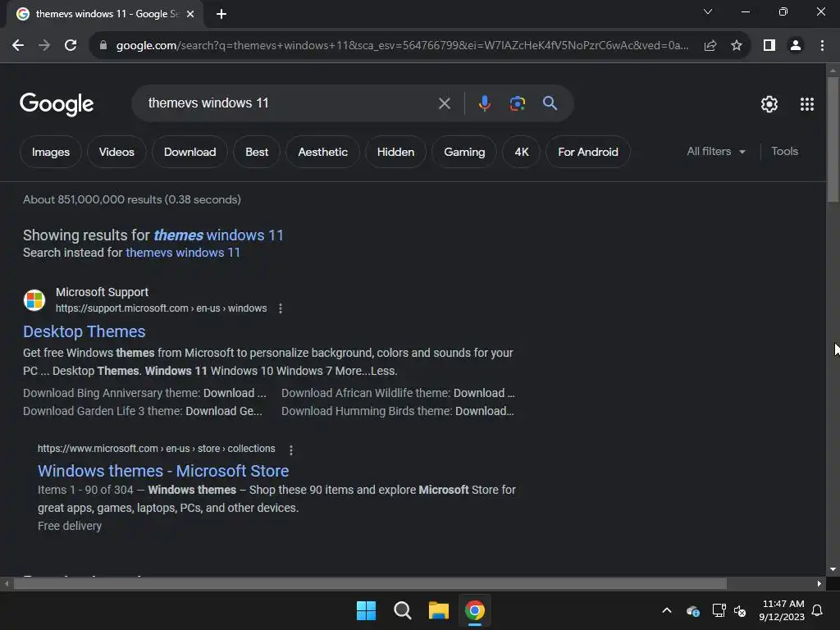Open File Explorer from taskbar

(438, 610)
